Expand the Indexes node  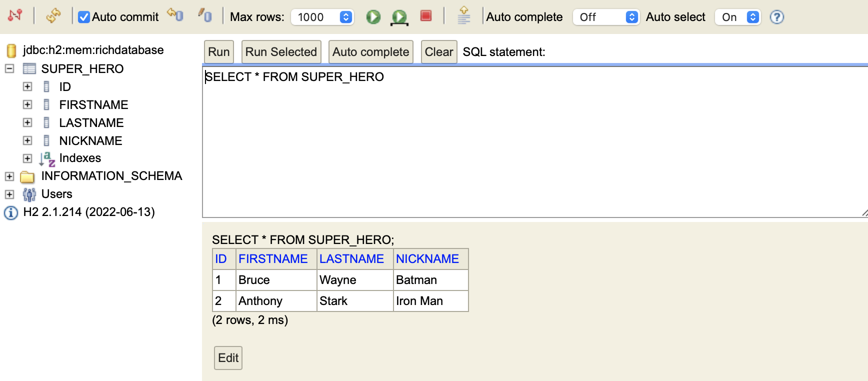pos(27,158)
